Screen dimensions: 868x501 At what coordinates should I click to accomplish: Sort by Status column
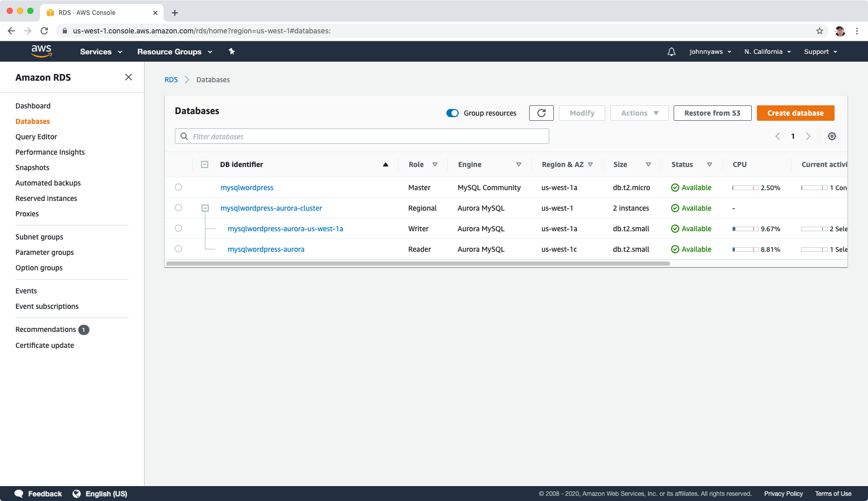[x=710, y=164]
